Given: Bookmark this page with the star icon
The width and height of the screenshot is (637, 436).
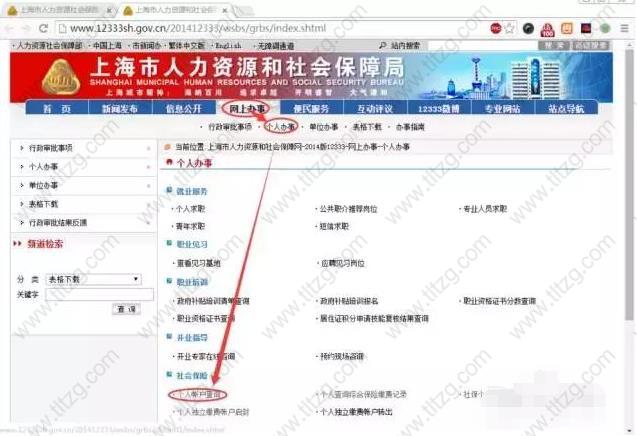Looking at the screenshot, I should [x=509, y=28].
